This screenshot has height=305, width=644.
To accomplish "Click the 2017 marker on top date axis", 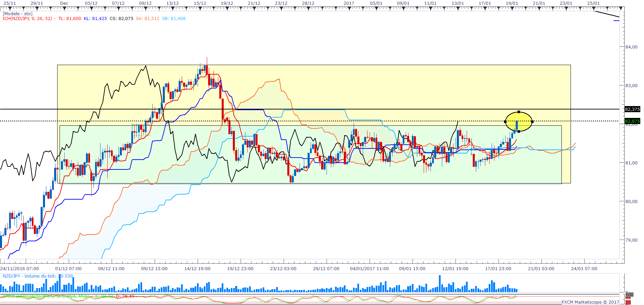I will (349, 3).
